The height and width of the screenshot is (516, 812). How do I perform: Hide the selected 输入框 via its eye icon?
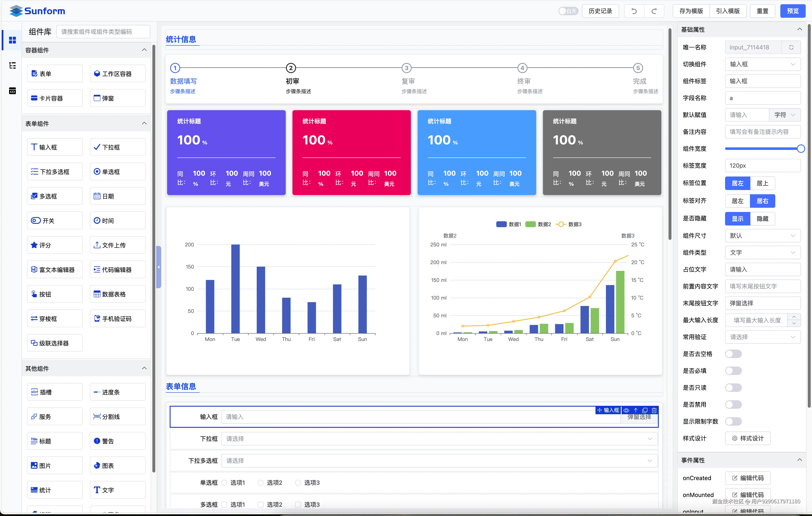coord(626,410)
